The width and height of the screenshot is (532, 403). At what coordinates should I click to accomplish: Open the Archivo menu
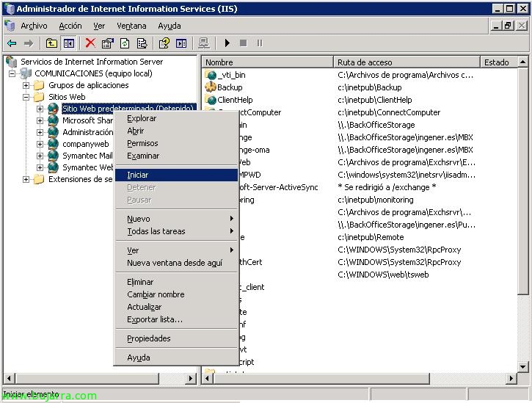pyautogui.click(x=34, y=26)
